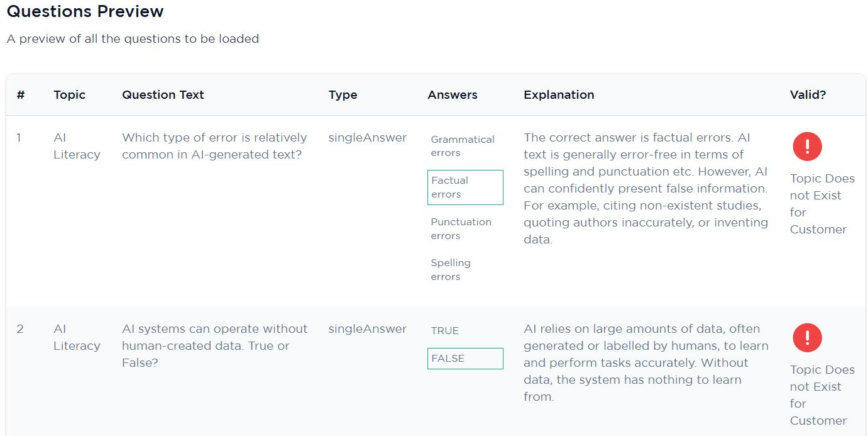Click the question about human-created data
The image size is (868, 436).
(x=214, y=346)
